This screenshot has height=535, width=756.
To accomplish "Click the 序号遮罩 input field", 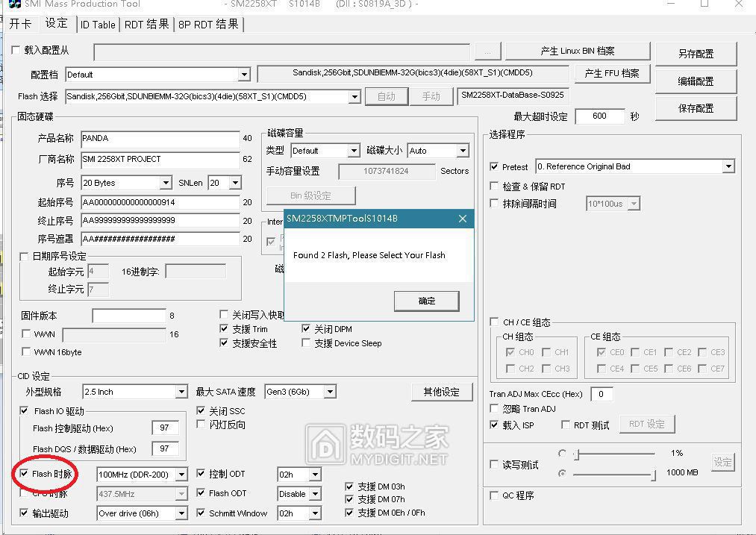I will click(160, 239).
